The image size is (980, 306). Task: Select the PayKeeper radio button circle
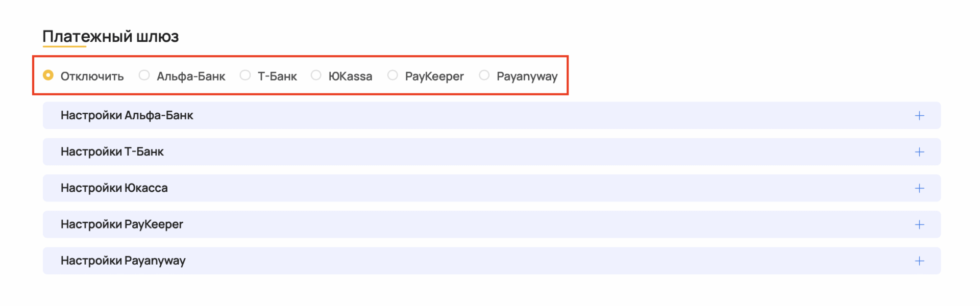point(393,75)
